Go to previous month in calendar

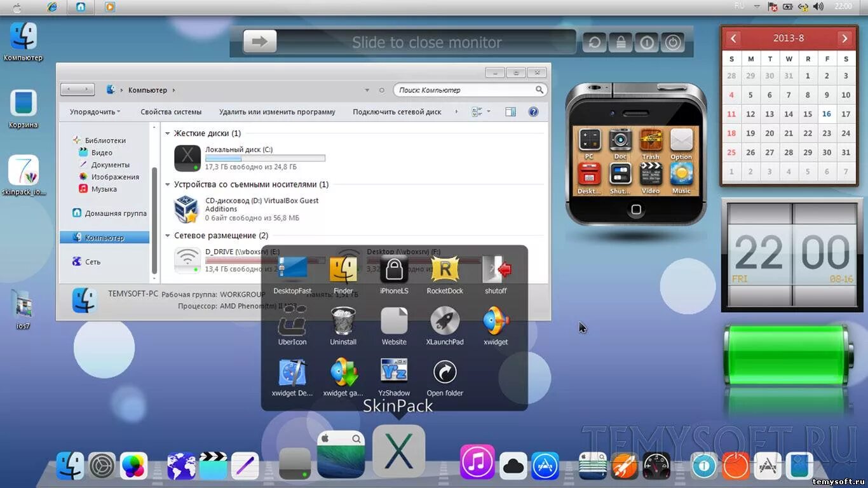733,38
